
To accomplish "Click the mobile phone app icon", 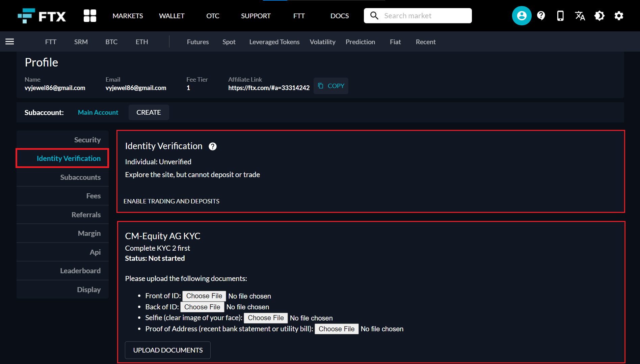I will (560, 16).
